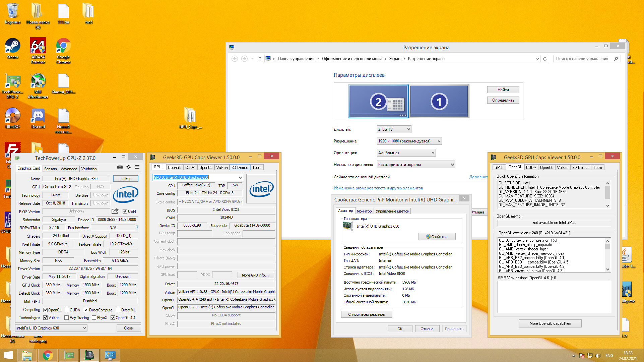The height and width of the screenshot is (362, 644).
Task: Select the tm5 folder on the desktop
Action: tap(88, 14)
